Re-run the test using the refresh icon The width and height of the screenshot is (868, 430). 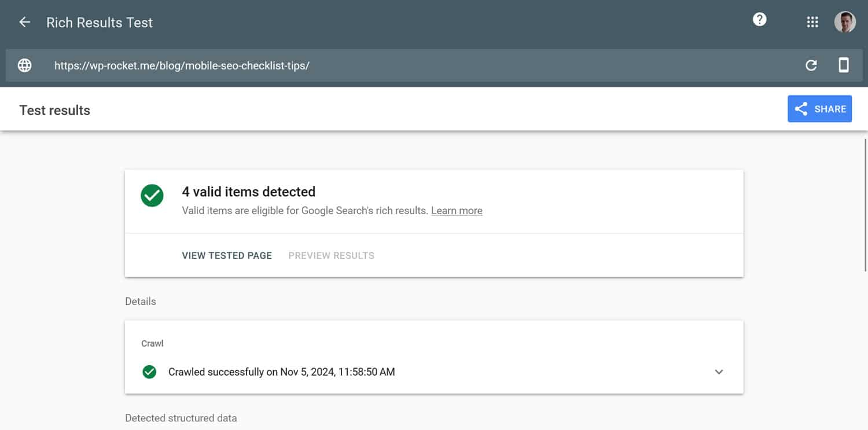tap(811, 65)
